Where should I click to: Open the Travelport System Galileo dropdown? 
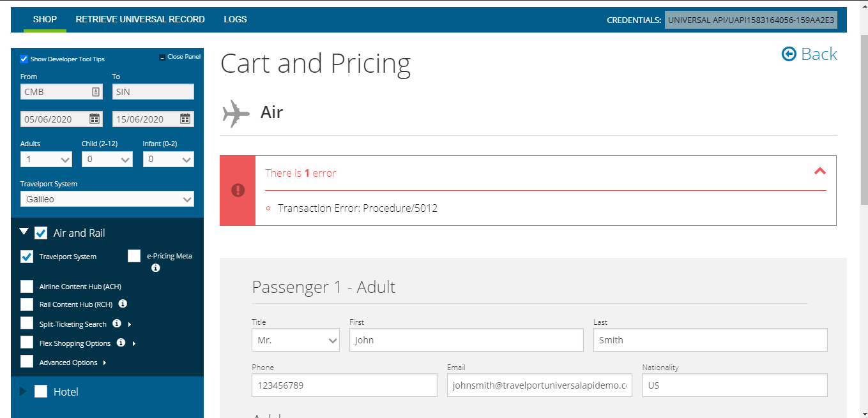click(107, 198)
